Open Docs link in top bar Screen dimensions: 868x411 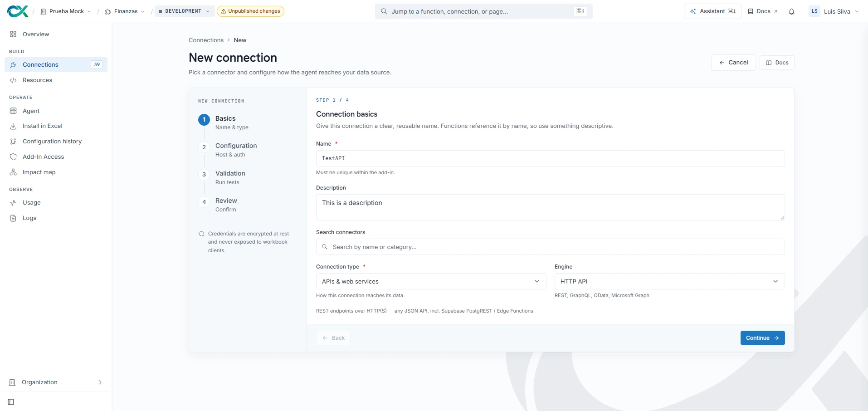pyautogui.click(x=763, y=11)
